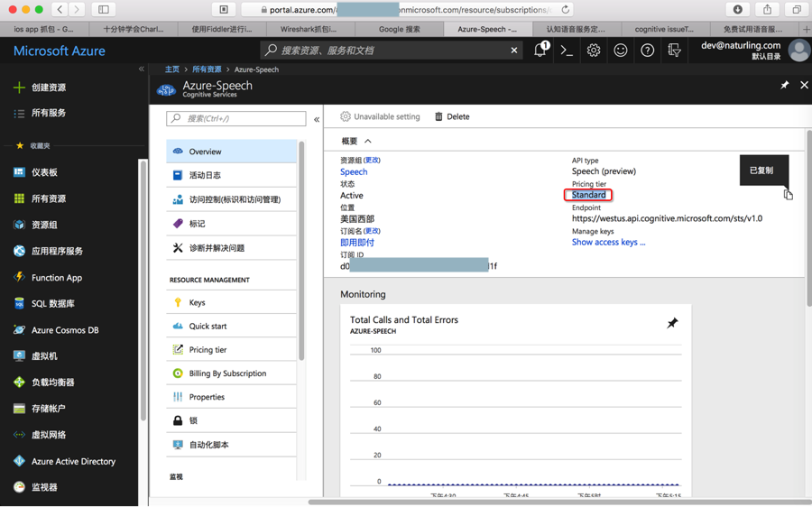Pin the Total Calls chart

point(672,323)
